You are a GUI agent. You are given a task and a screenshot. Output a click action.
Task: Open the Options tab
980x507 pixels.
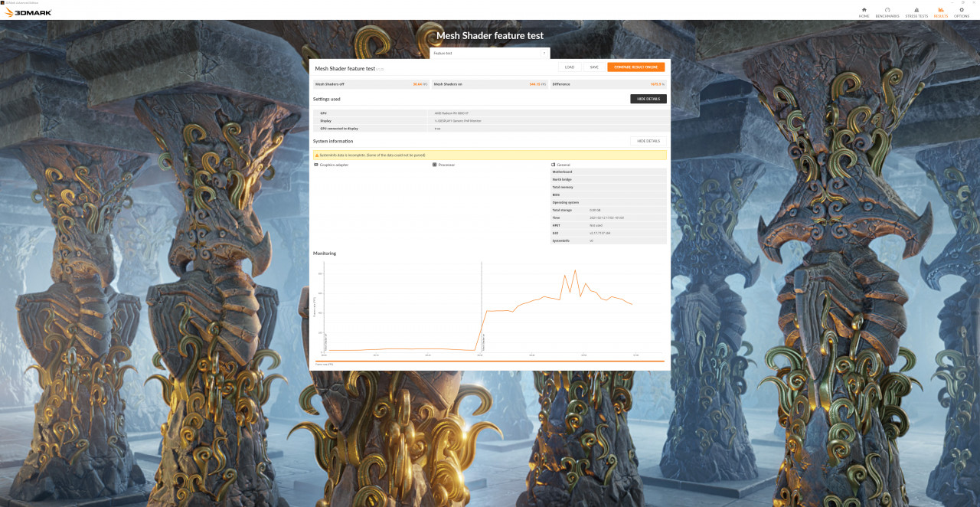pos(962,12)
